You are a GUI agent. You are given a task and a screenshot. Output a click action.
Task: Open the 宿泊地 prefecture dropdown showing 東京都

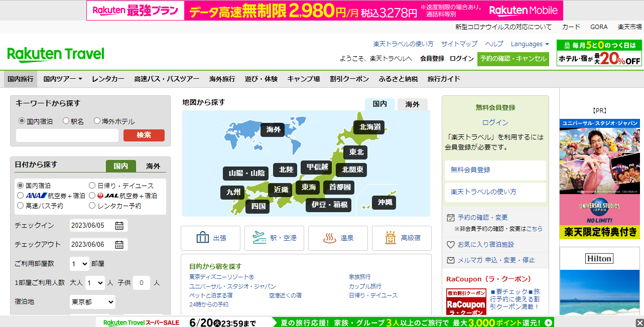92,302
